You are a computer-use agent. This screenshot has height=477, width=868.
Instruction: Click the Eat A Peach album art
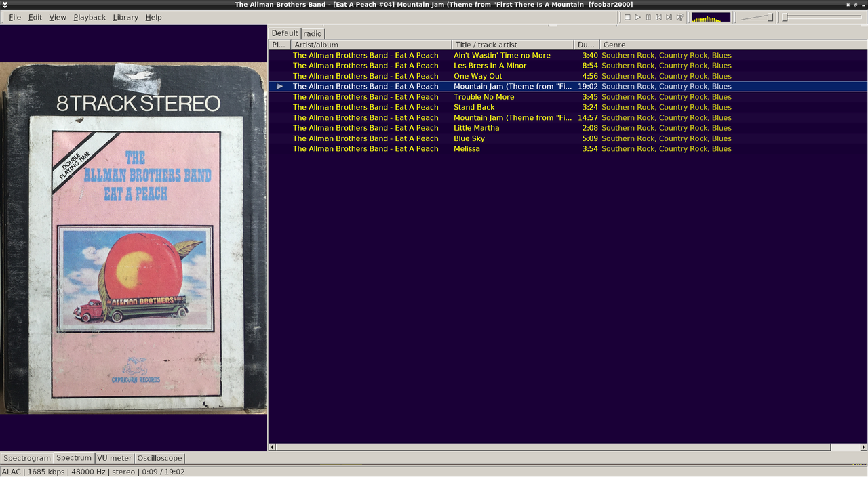[x=134, y=238]
